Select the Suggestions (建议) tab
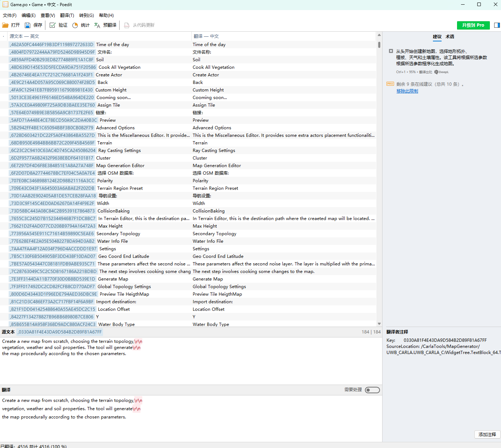 coord(437,37)
